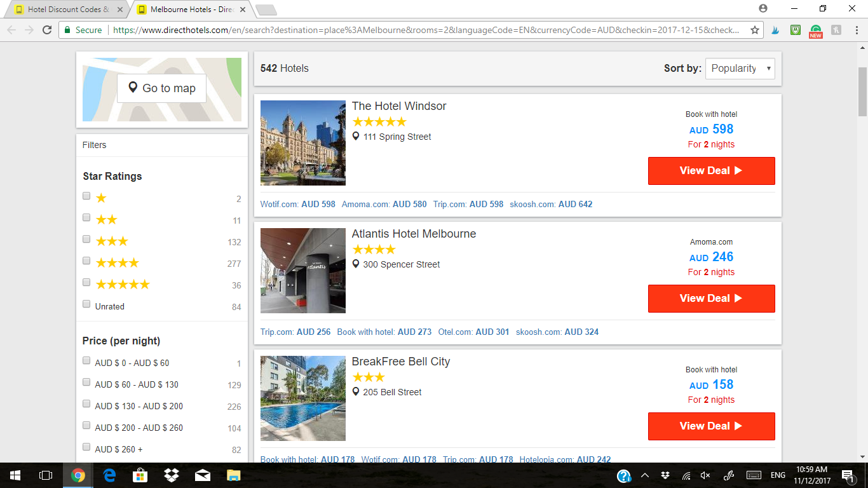Check the AUD $ 0 - AUD $ 60 price filter

click(86, 360)
